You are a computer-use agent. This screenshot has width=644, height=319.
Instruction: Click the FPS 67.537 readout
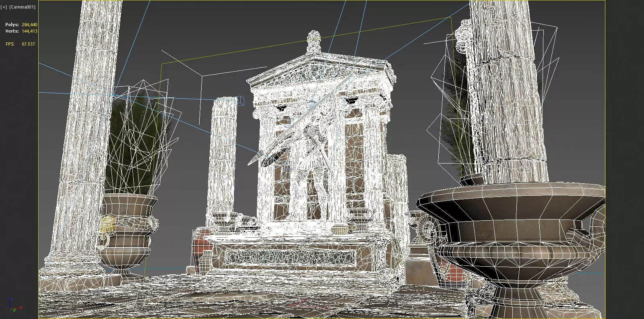(20, 44)
